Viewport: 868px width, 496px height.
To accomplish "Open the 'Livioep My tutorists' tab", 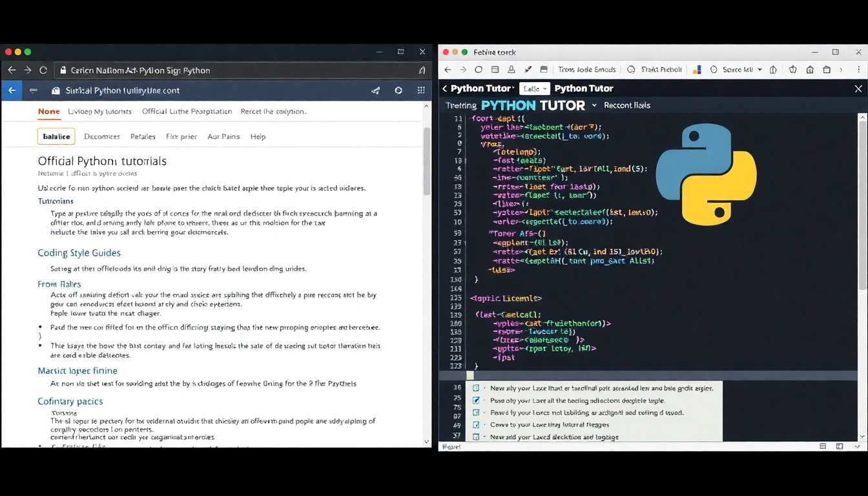I will (x=99, y=111).
